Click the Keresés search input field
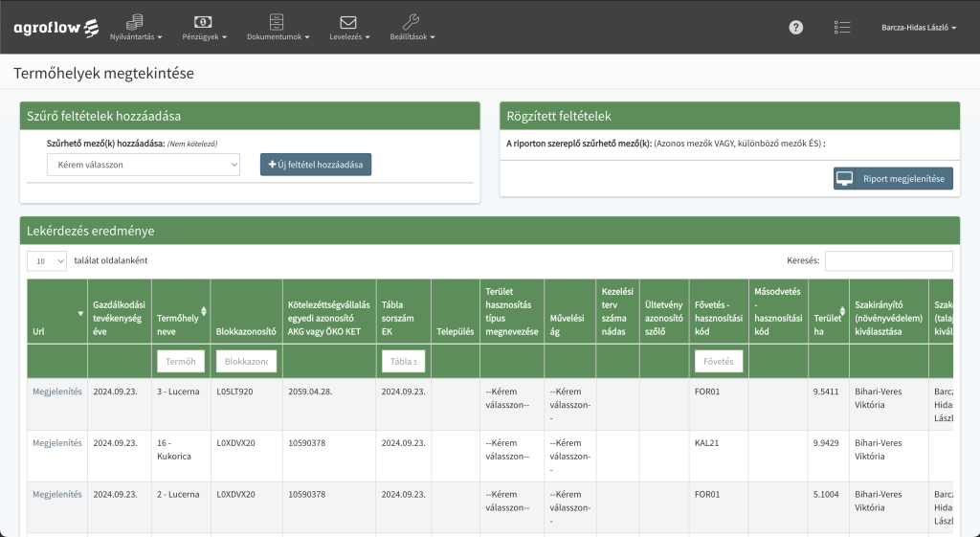The image size is (980, 537). point(888,260)
